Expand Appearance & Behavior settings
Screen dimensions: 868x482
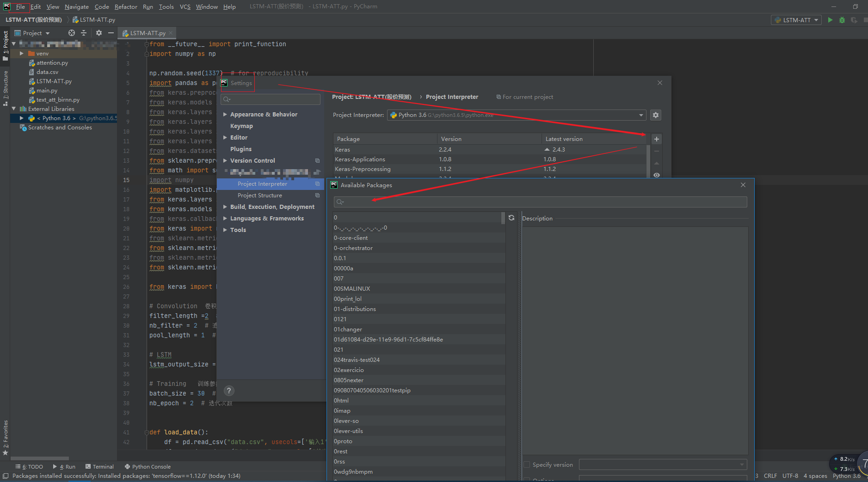(x=225, y=114)
